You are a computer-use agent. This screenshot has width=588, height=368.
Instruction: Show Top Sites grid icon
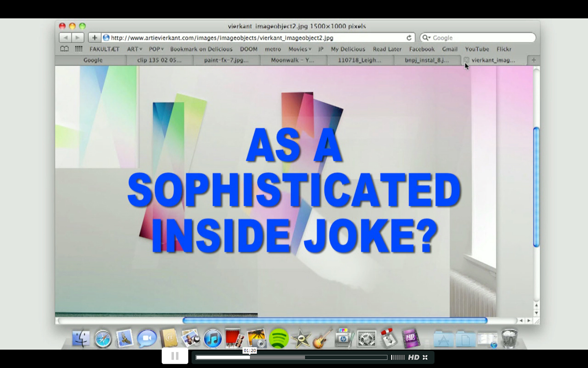tap(78, 49)
